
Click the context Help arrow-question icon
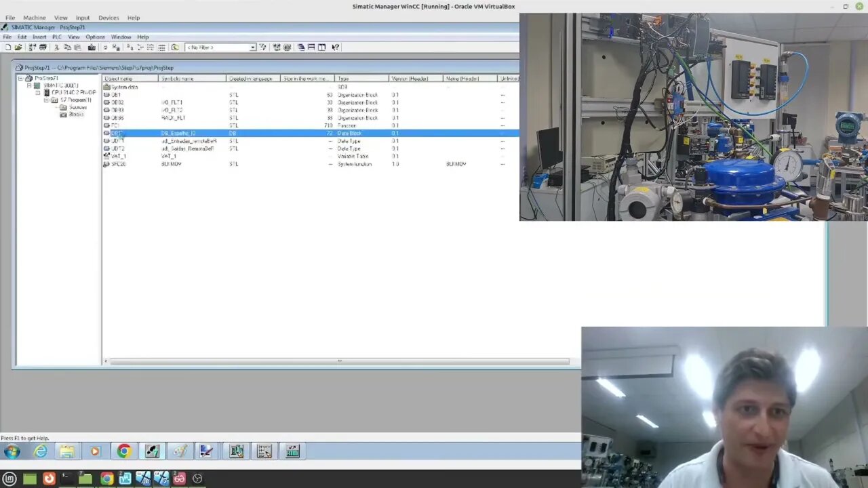[336, 47]
